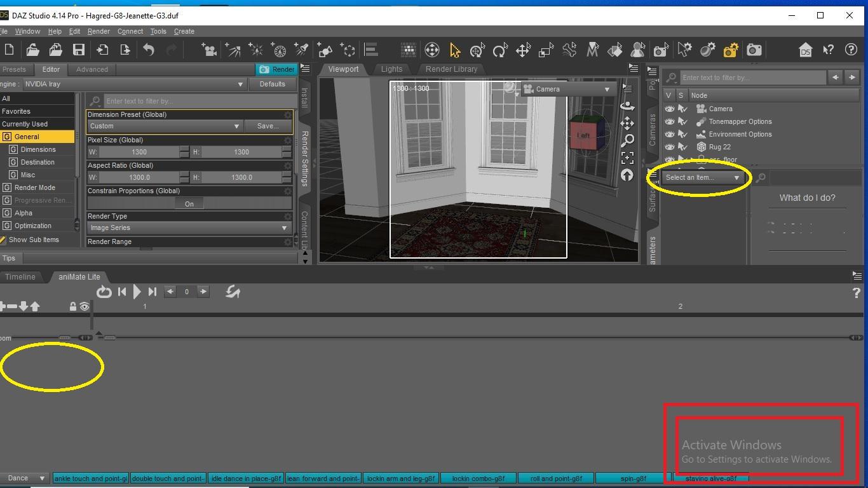Click the Defaults button
This screenshot has height=488, width=868.
pyautogui.click(x=272, y=84)
